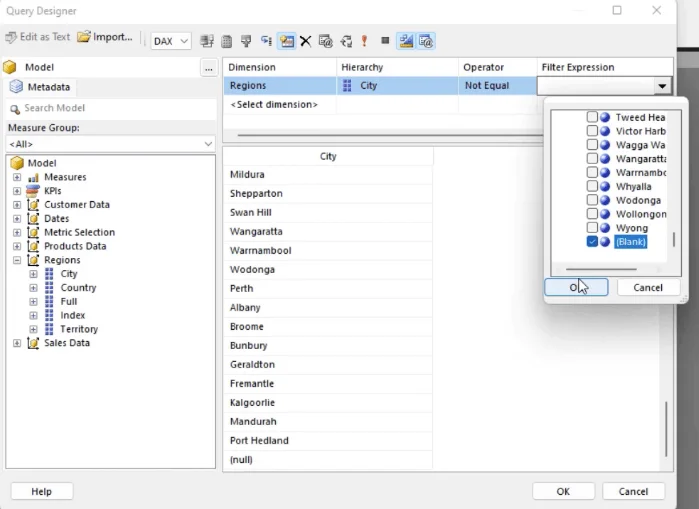The width and height of the screenshot is (699, 509).
Task: Click the calculator-shaped toolbar icon
Action: pos(226,41)
